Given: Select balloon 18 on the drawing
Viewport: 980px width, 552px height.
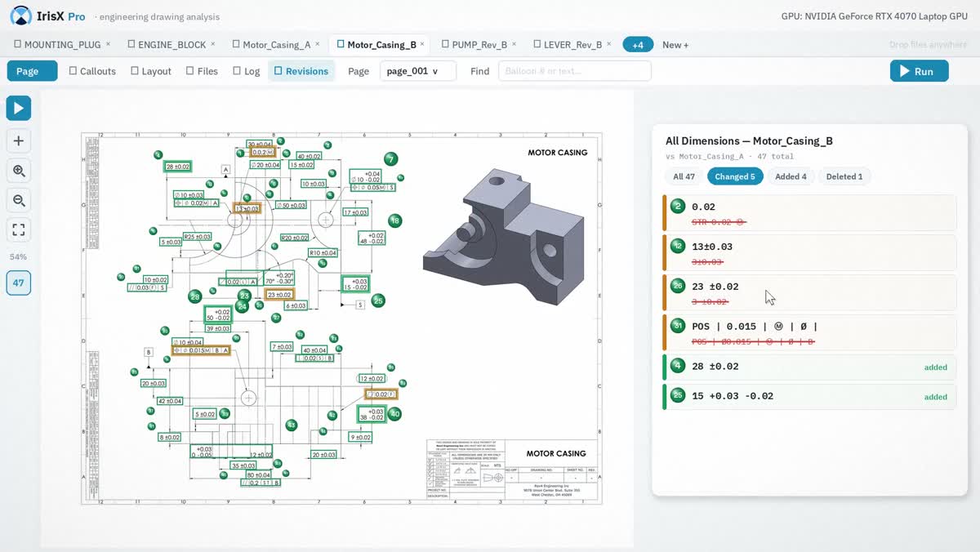Looking at the screenshot, I should [395, 220].
